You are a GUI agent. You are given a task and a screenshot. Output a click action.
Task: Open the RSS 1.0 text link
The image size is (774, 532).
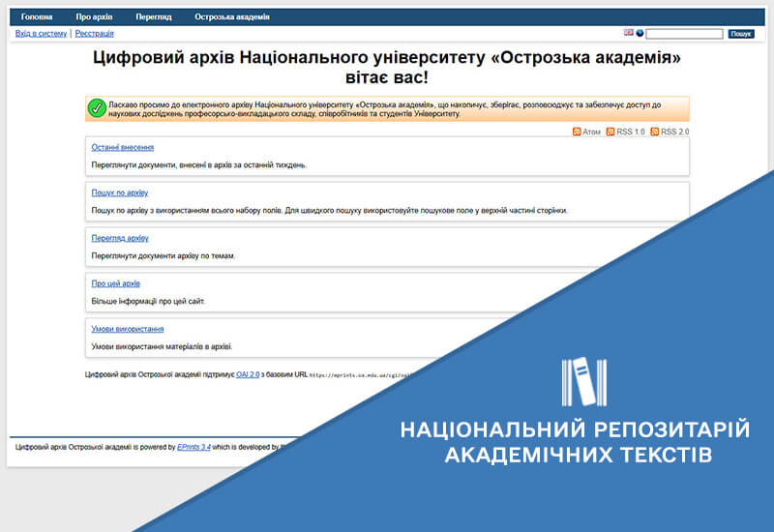coord(631,132)
